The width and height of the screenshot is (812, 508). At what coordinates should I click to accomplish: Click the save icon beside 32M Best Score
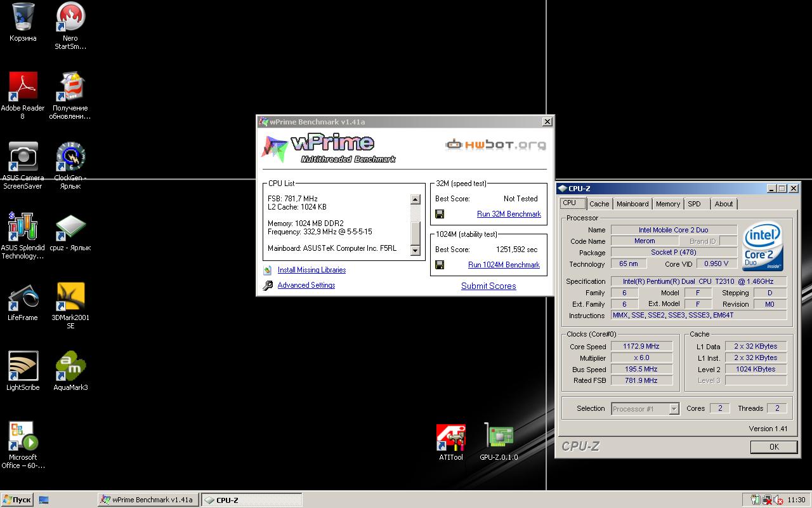[x=440, y=214]
